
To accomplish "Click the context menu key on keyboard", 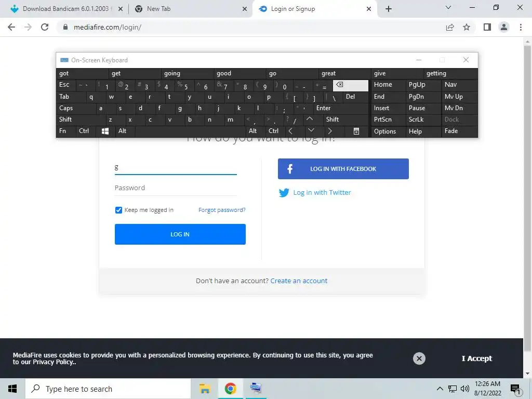I will click(356, 131).
